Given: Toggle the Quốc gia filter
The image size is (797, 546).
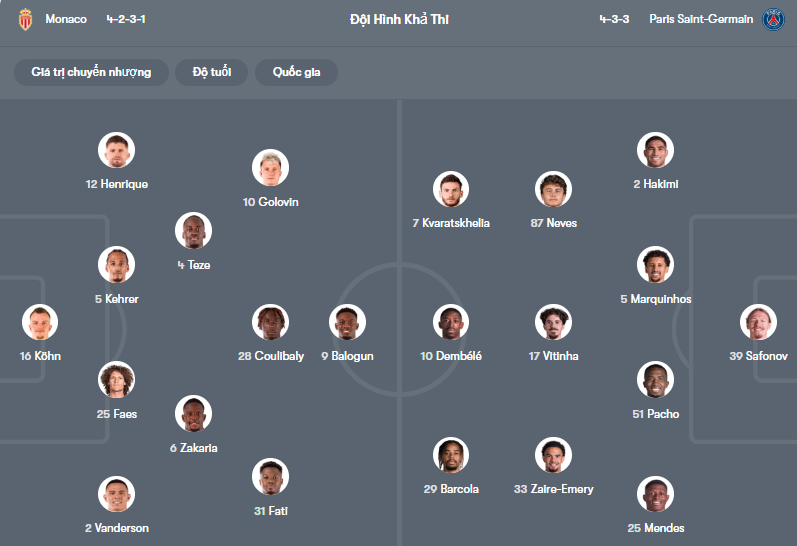Looking at the screenshot, I should click(296, 72).
